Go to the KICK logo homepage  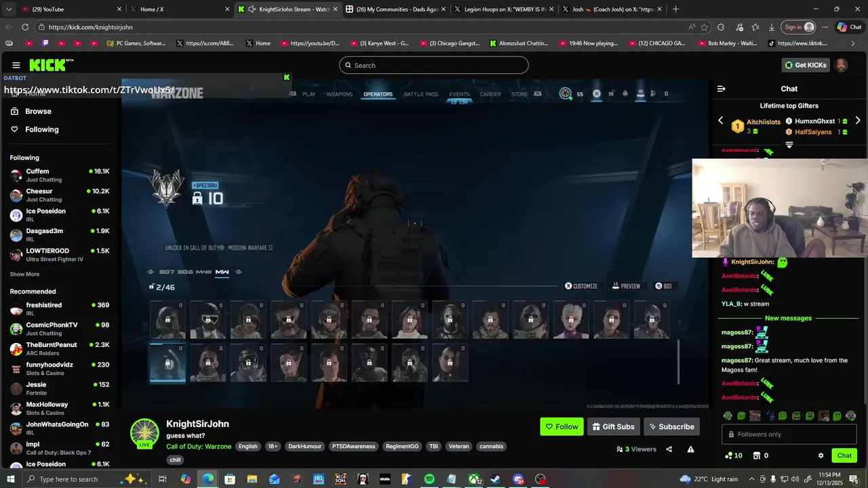51,65
